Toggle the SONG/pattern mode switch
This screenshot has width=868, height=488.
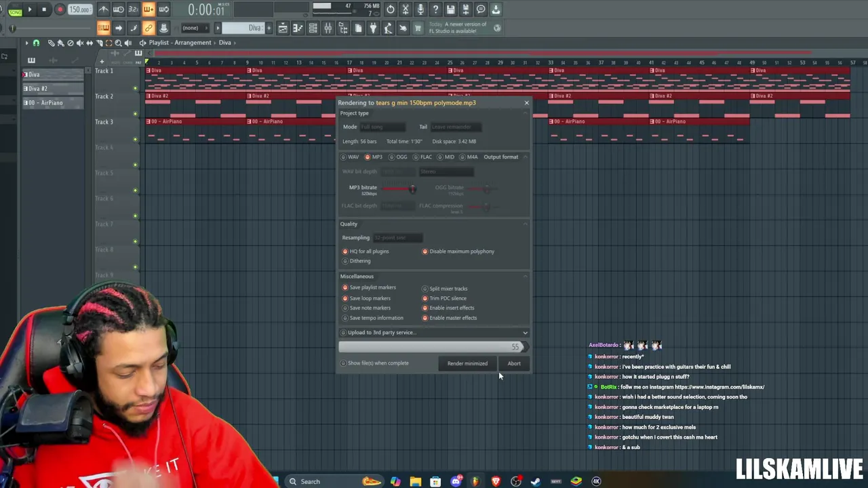point(14,9)
